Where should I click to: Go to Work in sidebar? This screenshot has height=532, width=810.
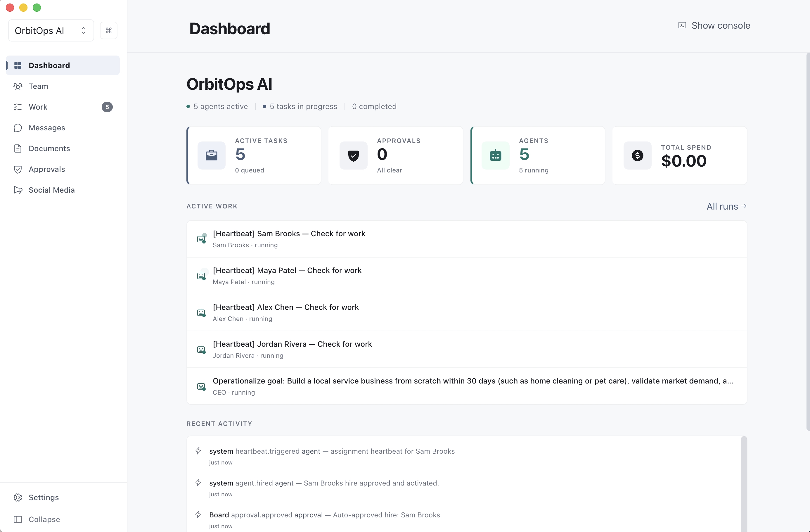(38, 107)
